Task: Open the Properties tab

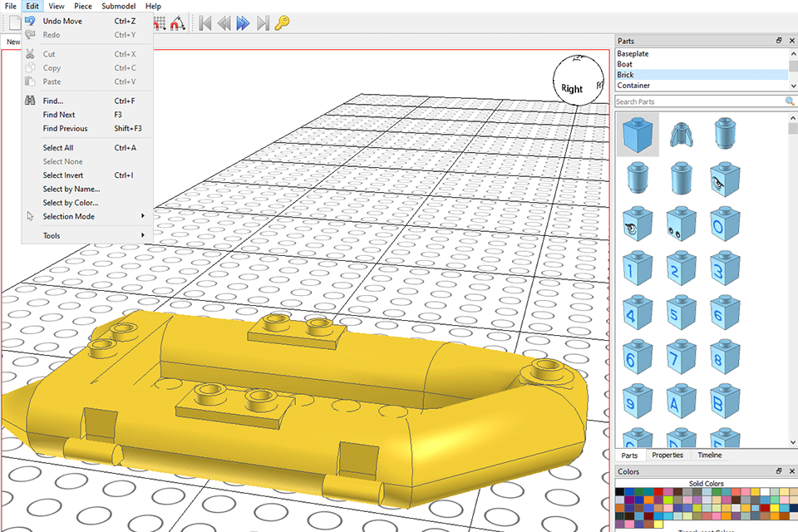Action: (667, 456)
